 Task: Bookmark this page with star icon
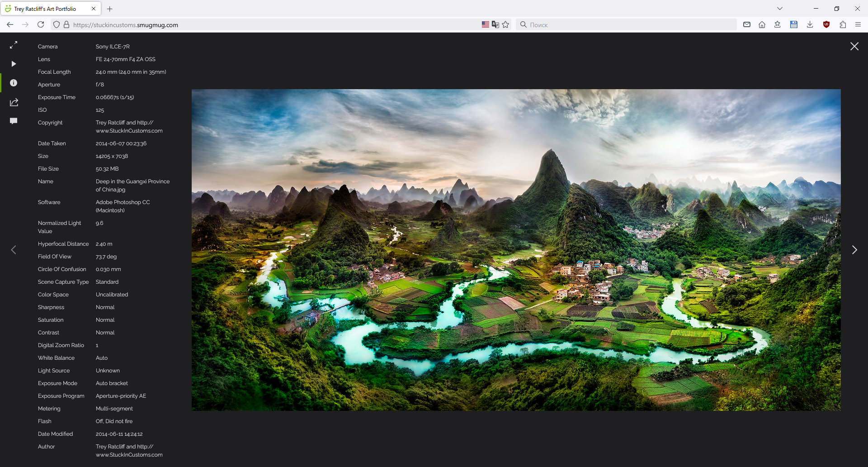pos(505,24)
